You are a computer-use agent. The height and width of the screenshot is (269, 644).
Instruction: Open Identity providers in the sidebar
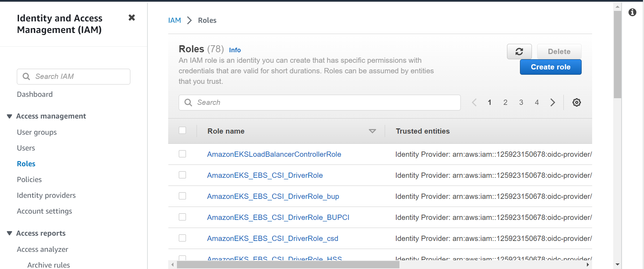click(46, 195)
